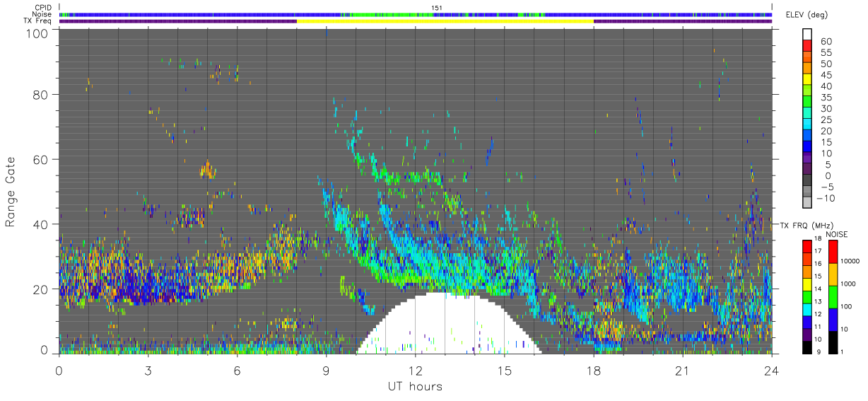This screenshot has width=868, height=401.
Task: Click the −5 label on ELEV scale
Action: [826, 187]
